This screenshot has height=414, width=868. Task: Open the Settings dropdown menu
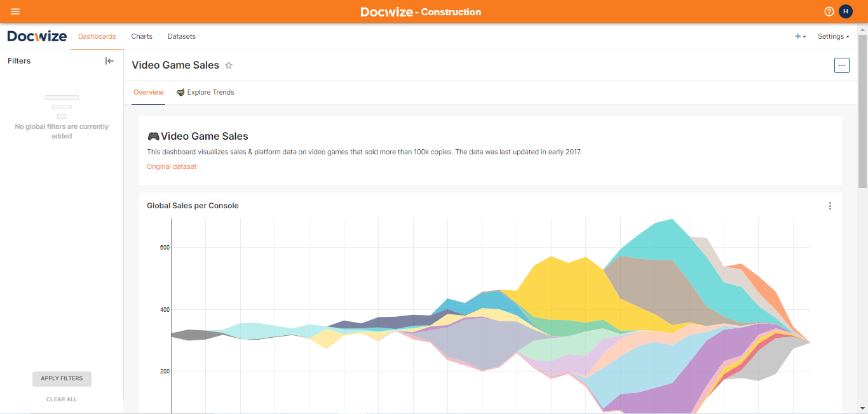coord(833,36)
